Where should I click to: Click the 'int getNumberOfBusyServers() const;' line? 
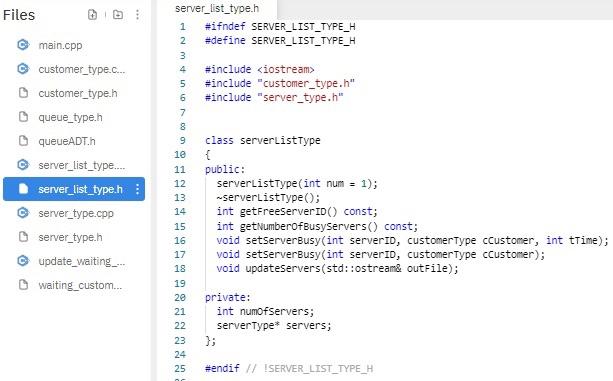[x=317, y=226]
